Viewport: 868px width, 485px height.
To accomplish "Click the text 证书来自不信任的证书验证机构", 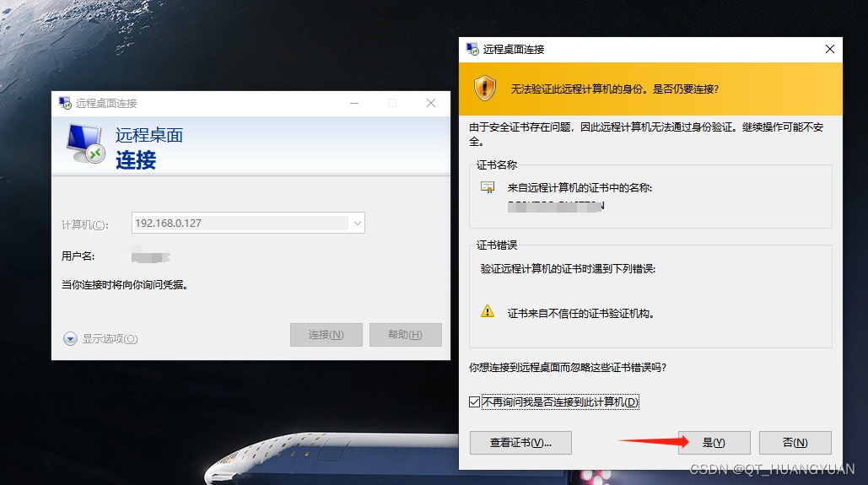I will (581, 314).
